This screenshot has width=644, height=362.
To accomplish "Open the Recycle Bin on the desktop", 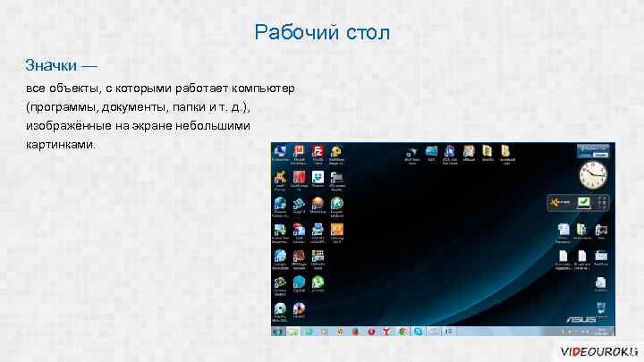I will pos(600,310).
